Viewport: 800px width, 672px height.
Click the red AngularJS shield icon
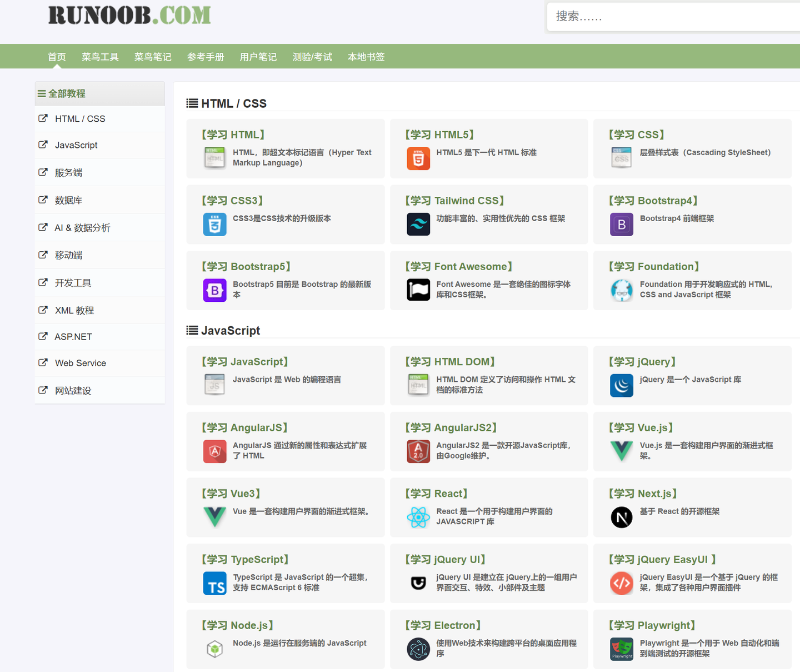(214, 451)
